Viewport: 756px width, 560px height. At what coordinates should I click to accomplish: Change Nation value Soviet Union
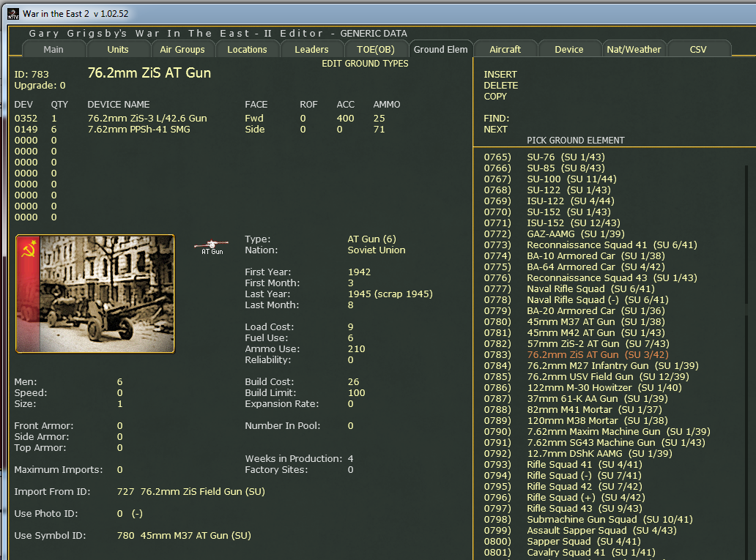(377, 250)
